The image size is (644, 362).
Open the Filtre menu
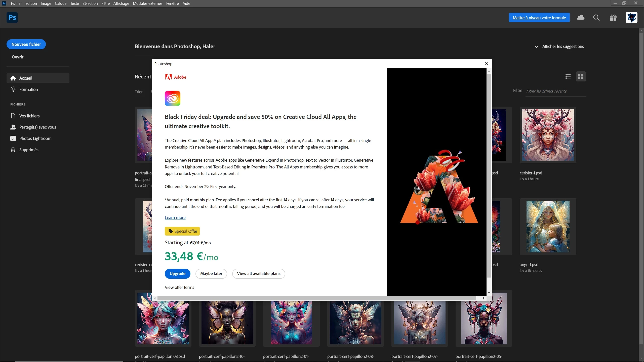(105, 4)
